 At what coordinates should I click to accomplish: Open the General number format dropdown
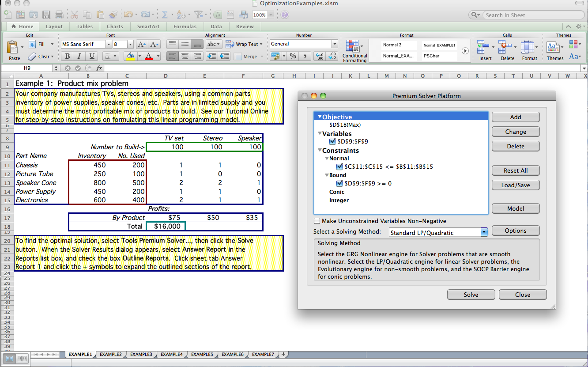pyautogui.click(x=335, y=44)
